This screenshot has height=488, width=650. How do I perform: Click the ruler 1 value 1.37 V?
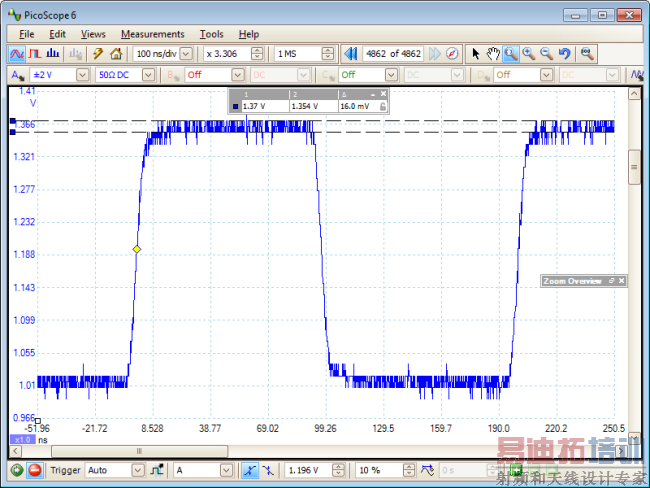tap(254, 106)
